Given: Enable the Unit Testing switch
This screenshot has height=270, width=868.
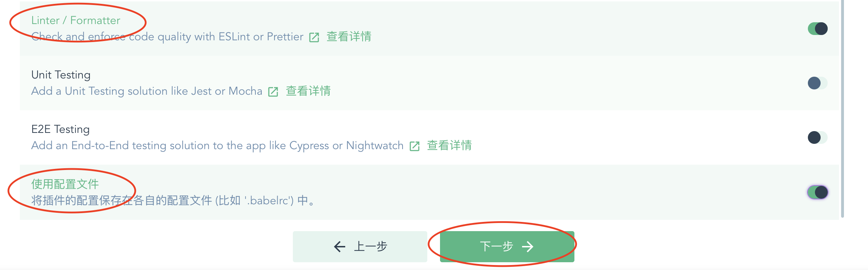Looking at the screenshot, I should coord(818,83).
